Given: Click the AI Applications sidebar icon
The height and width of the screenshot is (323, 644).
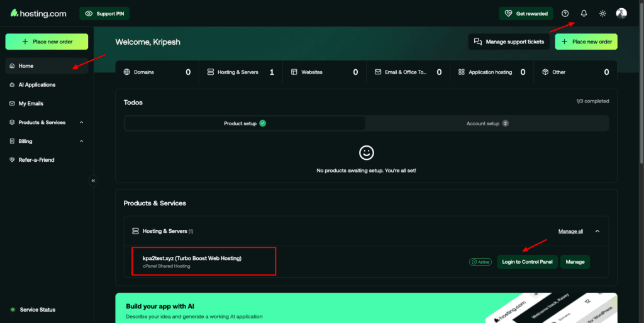Looking at the screenshot, I should click(x=12, y=84).
